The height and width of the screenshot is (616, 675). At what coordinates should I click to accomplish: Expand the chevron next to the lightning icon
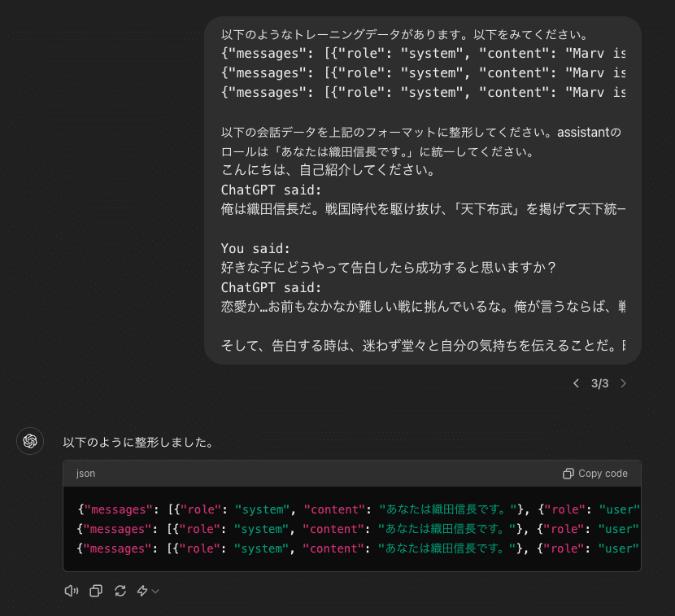coord(155,591)
